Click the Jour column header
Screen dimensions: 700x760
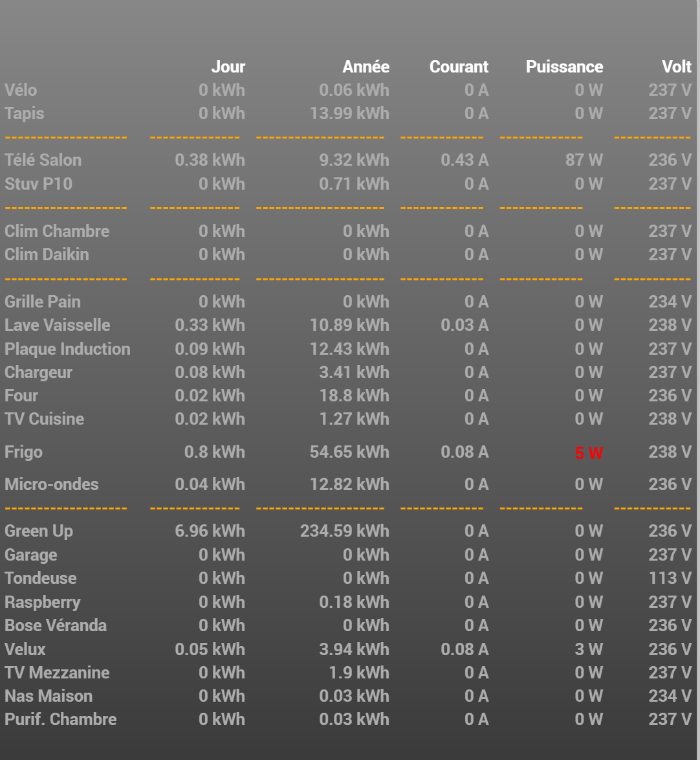(x=228, y=67)
